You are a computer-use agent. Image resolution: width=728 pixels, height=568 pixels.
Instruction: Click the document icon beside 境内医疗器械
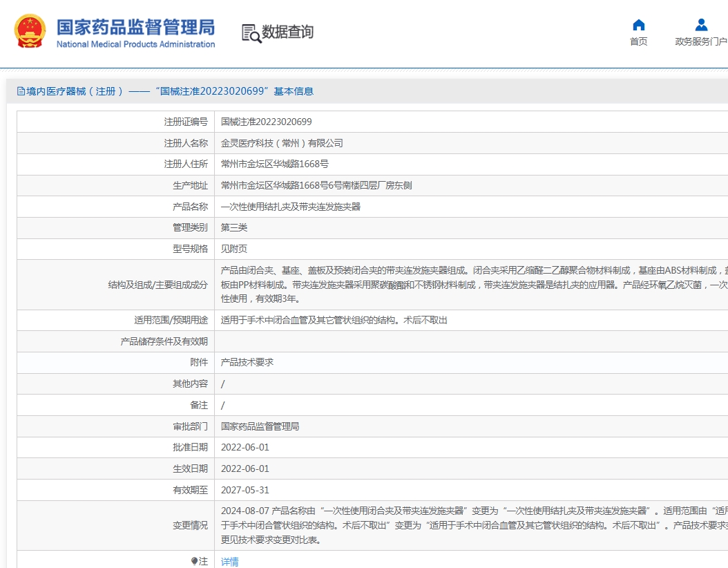coord(21,91)
